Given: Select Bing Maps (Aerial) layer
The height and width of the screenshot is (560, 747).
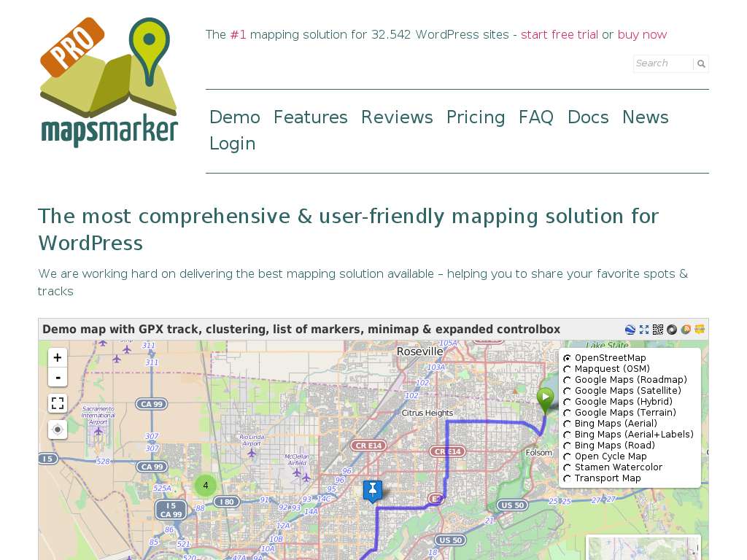Looking at the screenshot, I should [x=567, y=424].
